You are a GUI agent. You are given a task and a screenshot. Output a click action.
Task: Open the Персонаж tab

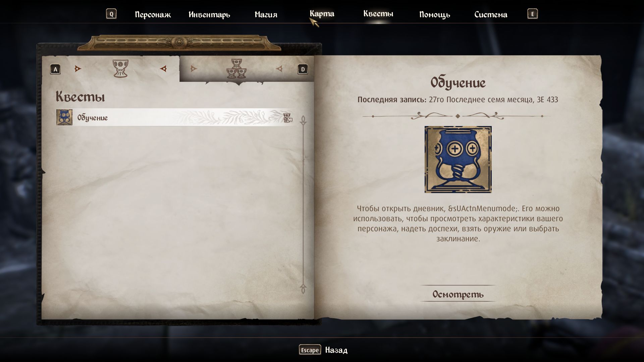coord(153,14)
